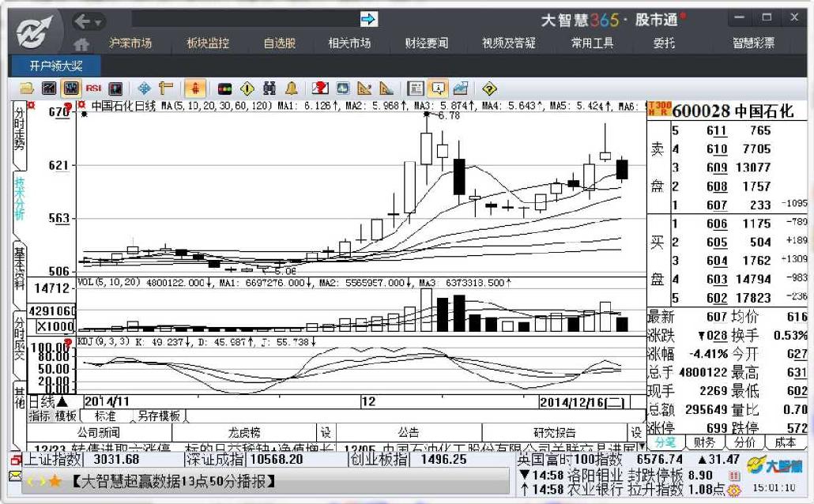Click the intraday trend chart icon
The image size is (814, 504).
[49, 88]
